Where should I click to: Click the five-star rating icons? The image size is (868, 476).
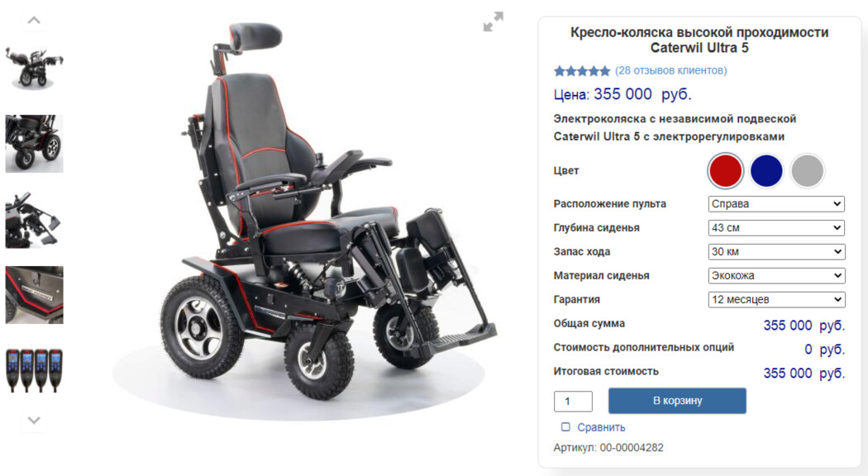coord(582,71)
